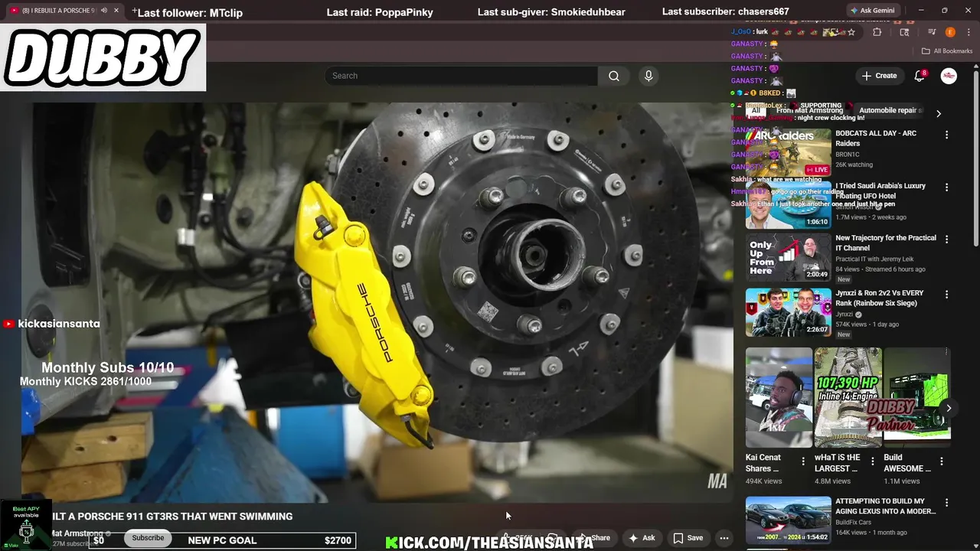Click the video title about Porsche 911 GT3RS
The height and width of the screenshot is (551, 980).
pyautogui.click(x=171, y=517)
